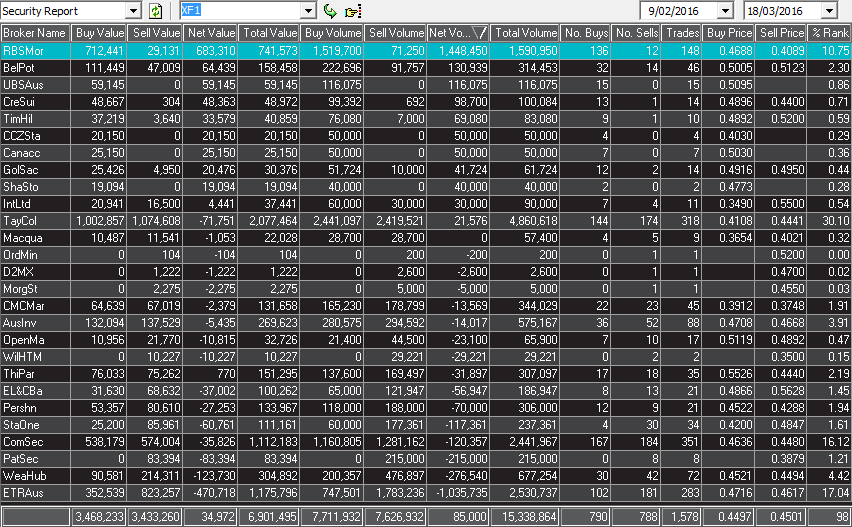Select the OrdMin broker row
This screenshot has height=527, width=852.
click(x=426, y=255)
